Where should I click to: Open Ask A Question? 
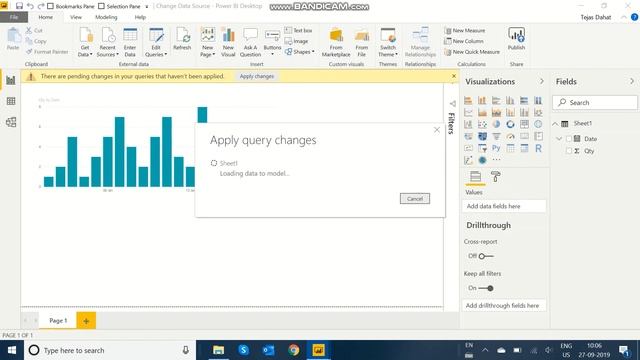point(250,42)
